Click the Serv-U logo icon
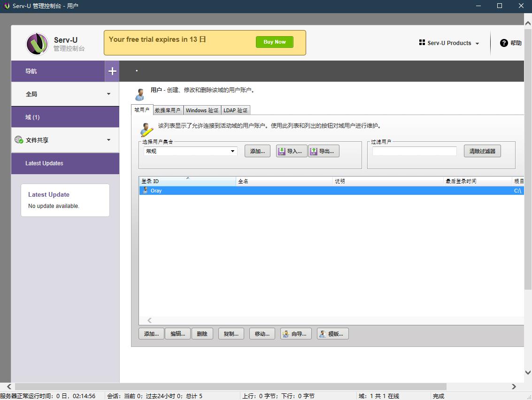The width and height of the screenshot is (532, 400). point(37,44)
